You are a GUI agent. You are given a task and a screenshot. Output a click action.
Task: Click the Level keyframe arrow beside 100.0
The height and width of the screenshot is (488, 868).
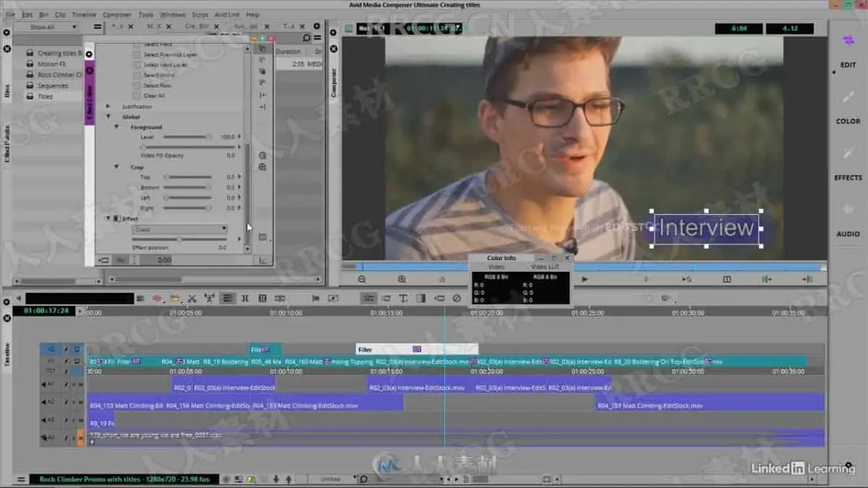(x=240, y=137)
